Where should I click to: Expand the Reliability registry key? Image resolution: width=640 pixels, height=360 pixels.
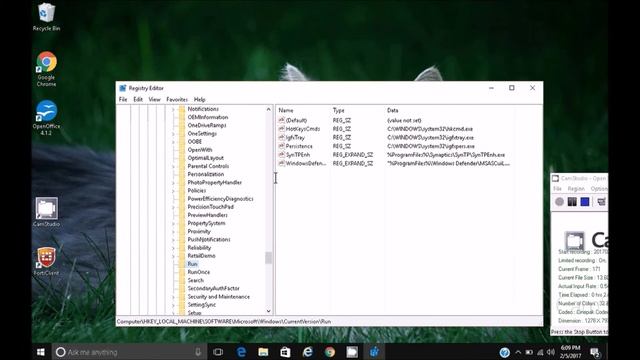tap(173, 248)
